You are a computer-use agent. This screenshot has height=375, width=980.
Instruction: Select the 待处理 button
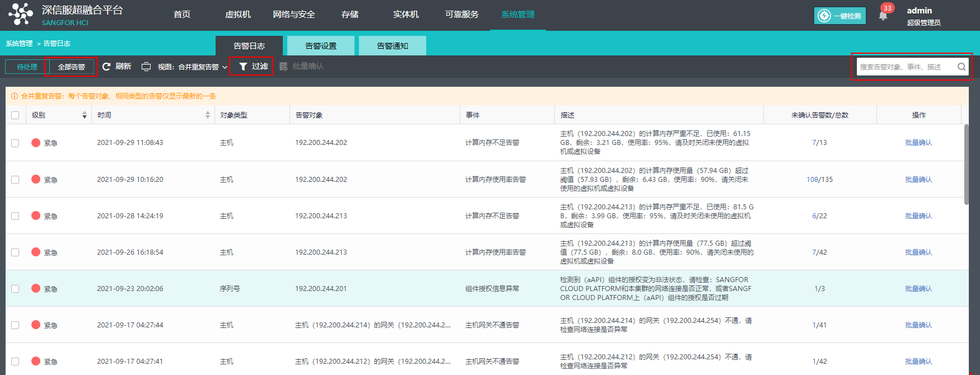coord(27,67)
